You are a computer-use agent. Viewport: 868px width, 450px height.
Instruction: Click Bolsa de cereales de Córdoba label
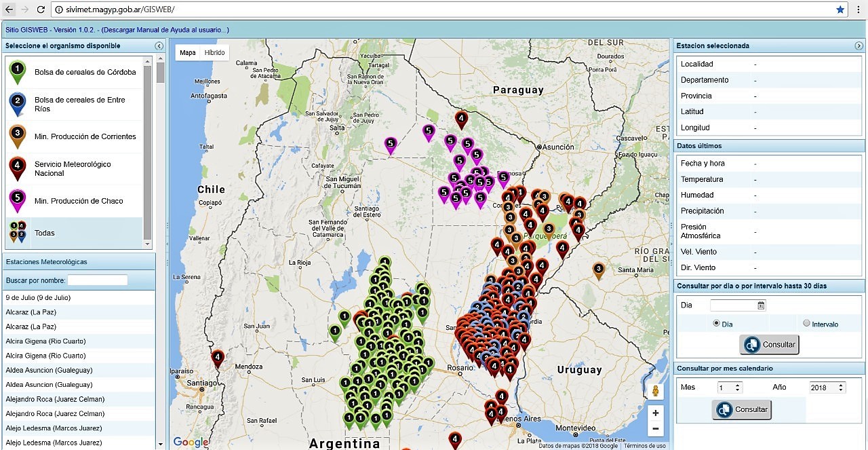pyautogui.click(x=85, y=72)
